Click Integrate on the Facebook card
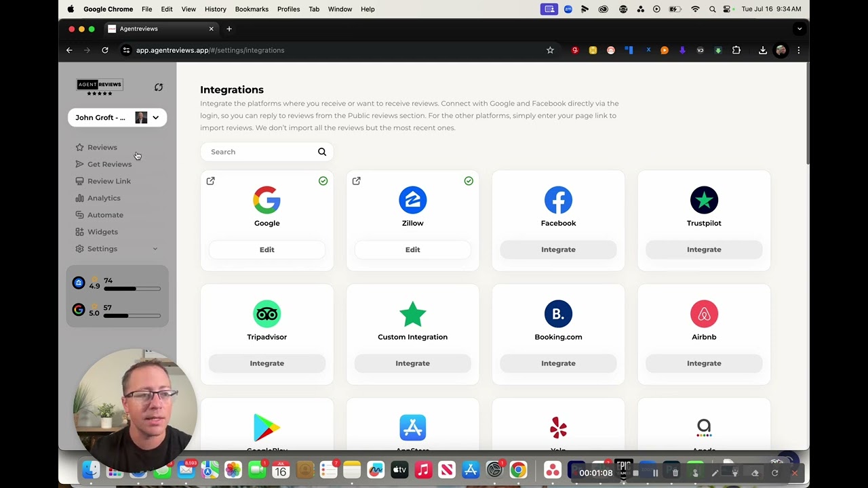This screenshot has width=868, height=488. tap(558, 249)
